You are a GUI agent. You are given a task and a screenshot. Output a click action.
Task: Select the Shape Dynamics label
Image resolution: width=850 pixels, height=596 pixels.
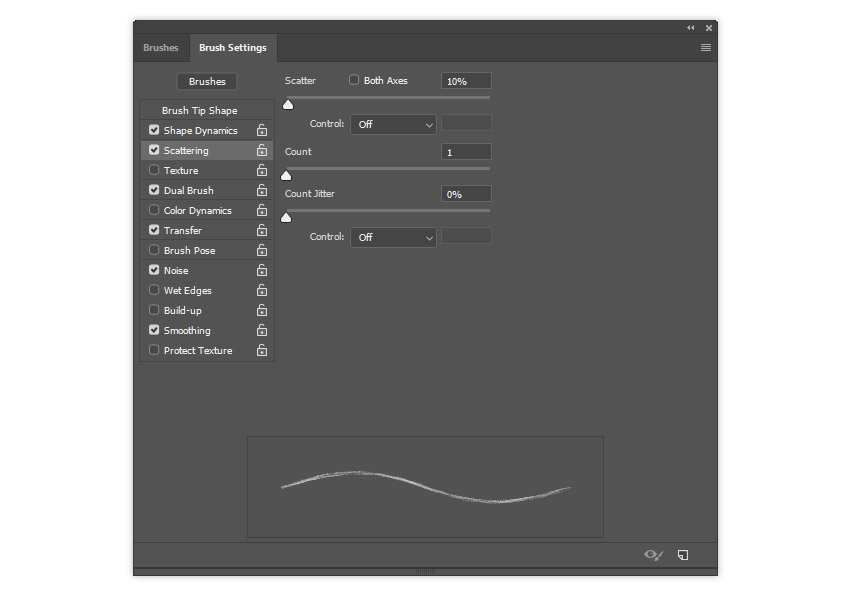click(x=201, y=131)
